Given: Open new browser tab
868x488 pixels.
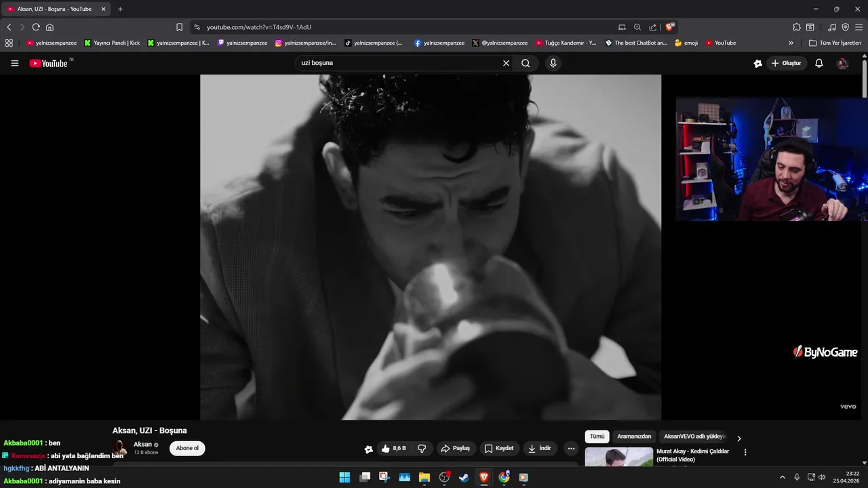Looking at the screenshot, I should [120, 9].
